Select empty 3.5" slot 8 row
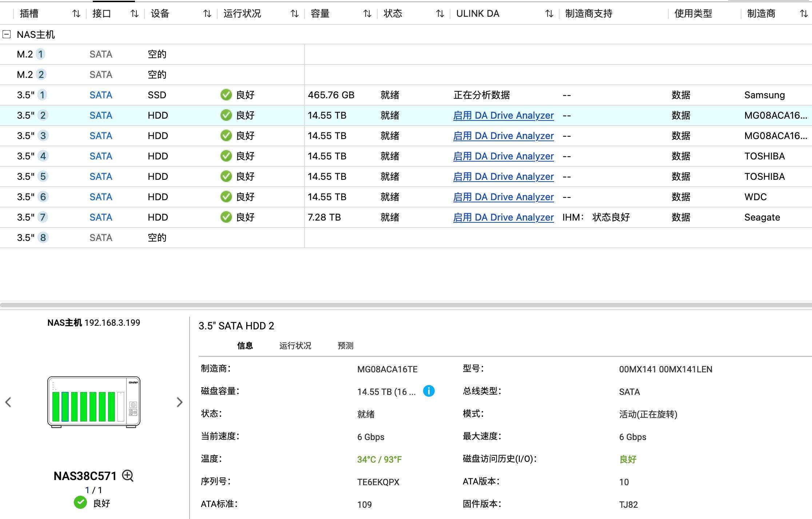Screen dimensions: 812x519 [406, 238]
